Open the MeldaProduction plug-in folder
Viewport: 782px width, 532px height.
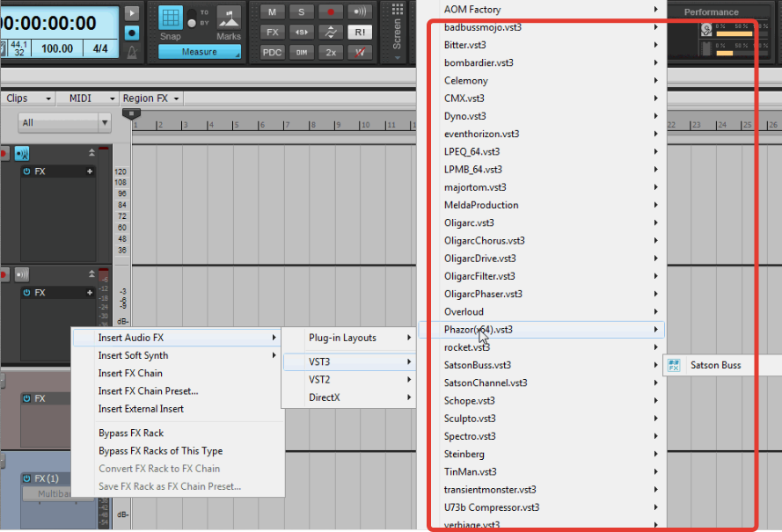pos(542,205)
